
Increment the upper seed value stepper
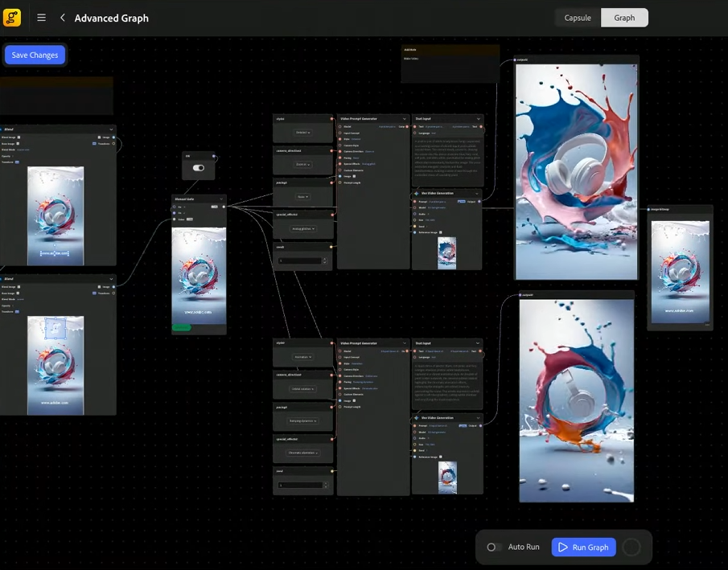324,259
